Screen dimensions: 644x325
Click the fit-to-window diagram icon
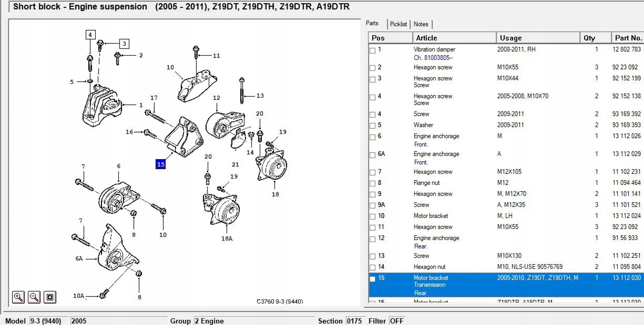coord(50,297)
